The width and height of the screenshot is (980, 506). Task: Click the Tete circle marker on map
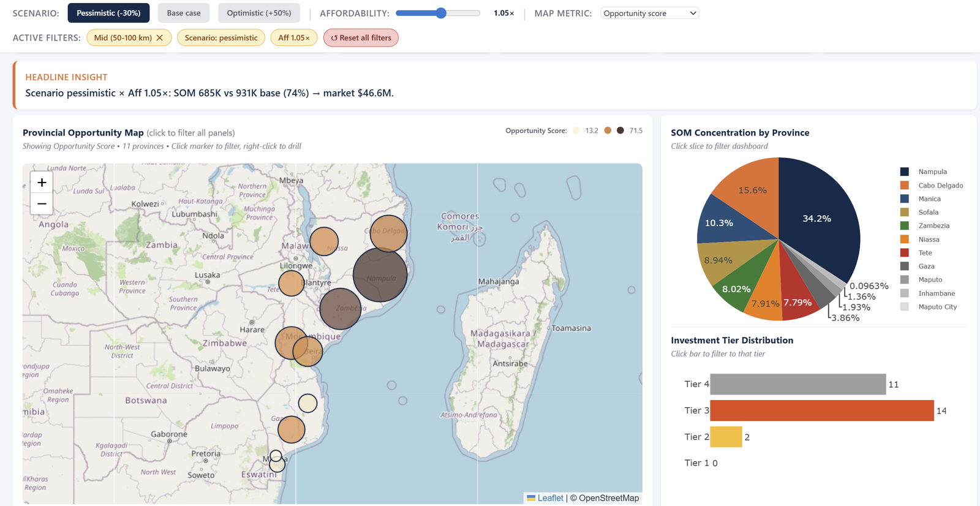(292, 283)
